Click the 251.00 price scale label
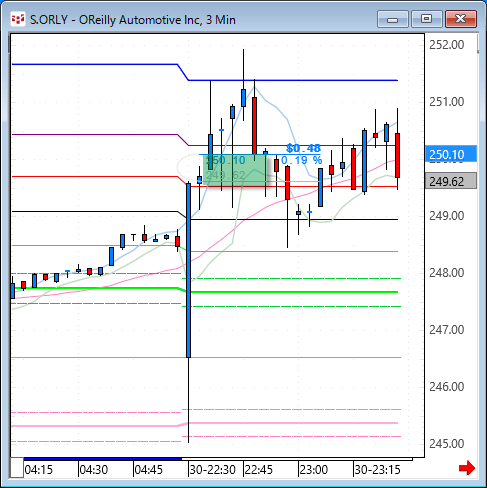 click(446, 102)
